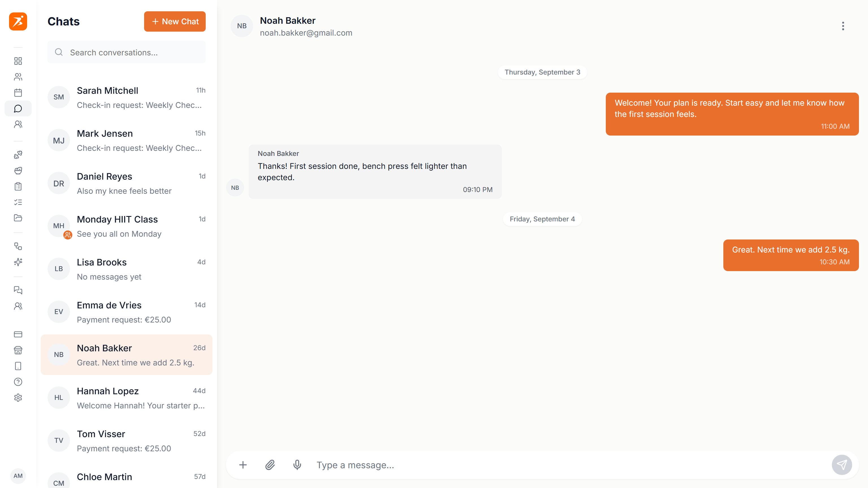The width and height of the screenshot is (868, 488).
Task: Click the 'Great. Next time we add 2.5 kg.' message bubble
Action: pyautogui.click(x=791, y=255)
